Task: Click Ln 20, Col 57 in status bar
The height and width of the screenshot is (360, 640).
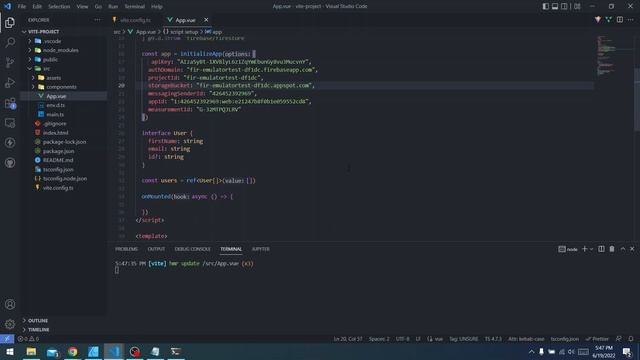Action: (x=348, y=339)
